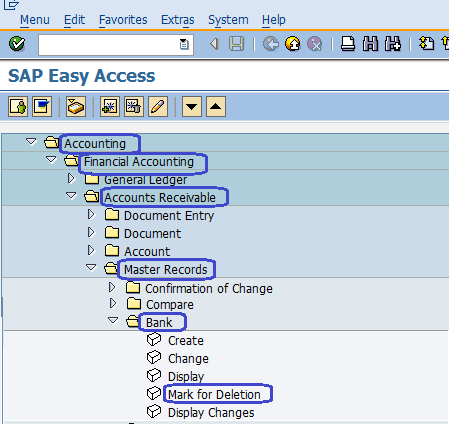Open the Extras menu

178,20
